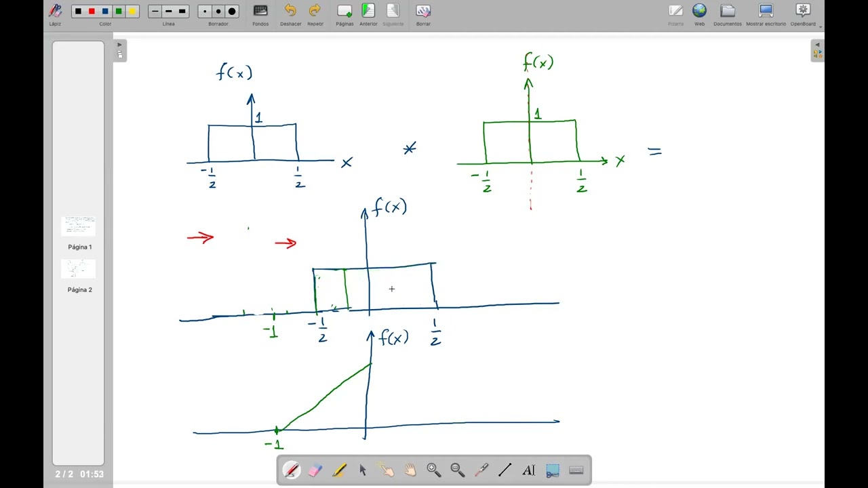Choose the blue pen color
868x488 pixels.
(105, 12)
